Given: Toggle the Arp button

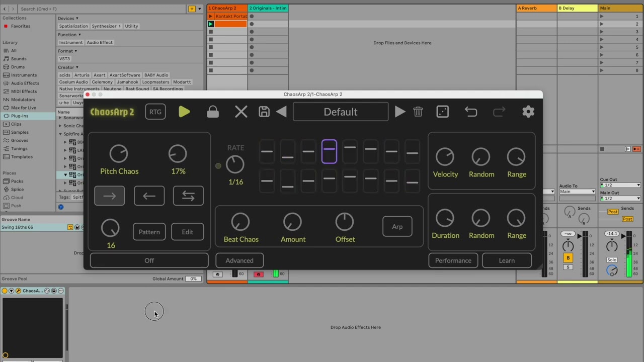Looking at the screenshot, I should [x=397, y=227].
